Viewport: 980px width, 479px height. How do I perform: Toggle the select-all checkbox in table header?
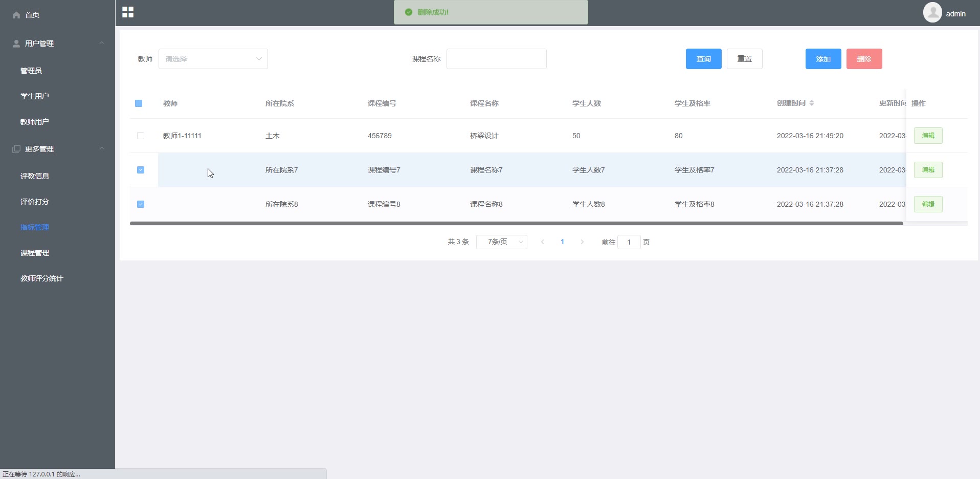(139, 103)
